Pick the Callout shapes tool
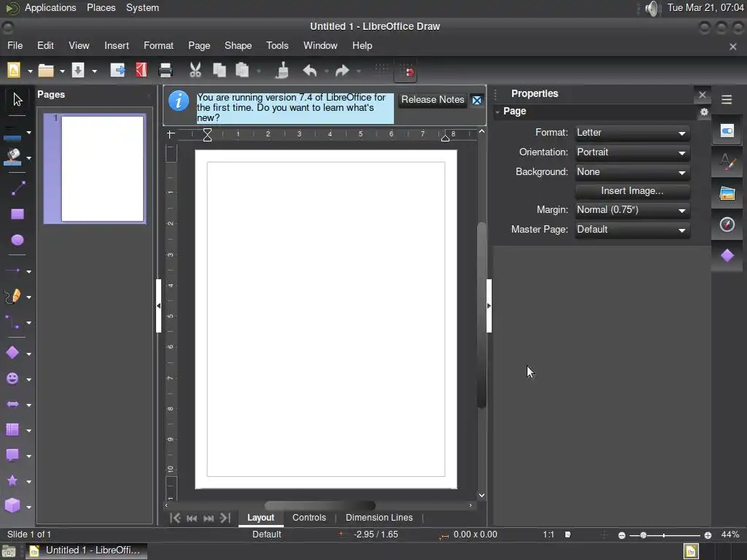This screenshot has height=560, width=747. pos(12,455)
